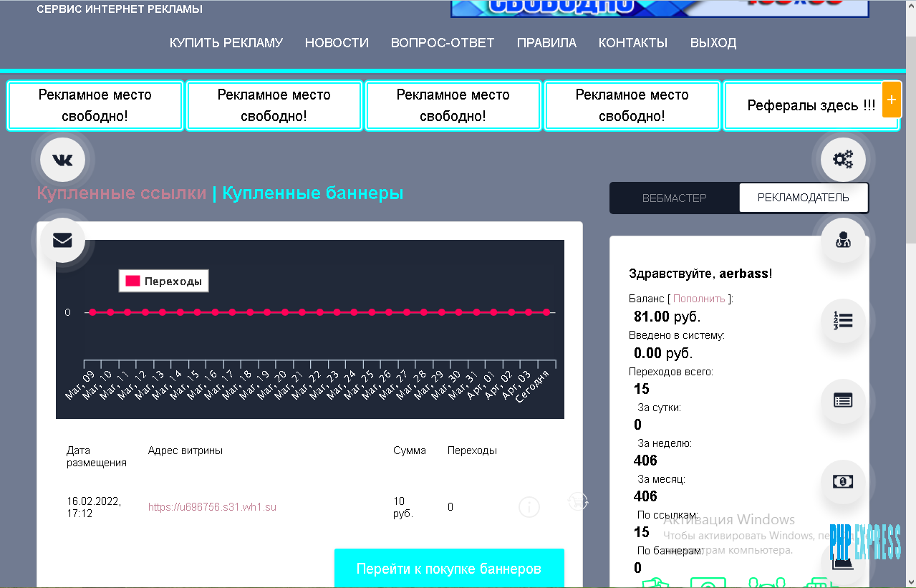This screenshot has height=588, width=916.
Task: Click the 81.00 руб. balance value
Action: (x=667, y=317)
